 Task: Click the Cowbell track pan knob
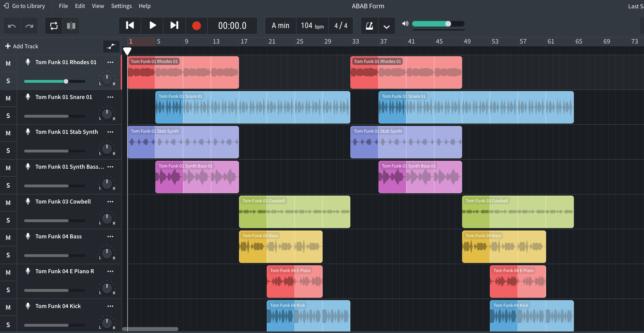pyautogui.click(x=107, y=219)
